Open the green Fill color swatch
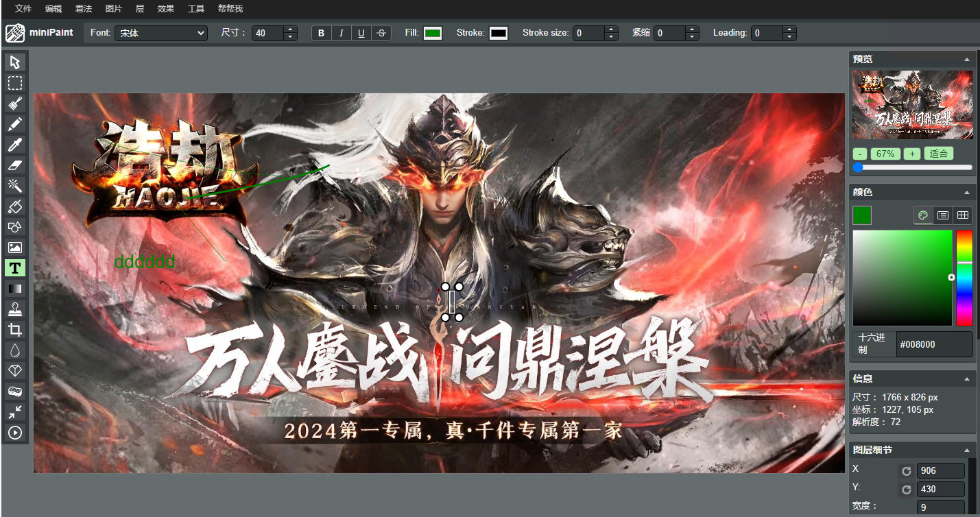This screenshot has width=980, height=517. click(x=433, y=33)
